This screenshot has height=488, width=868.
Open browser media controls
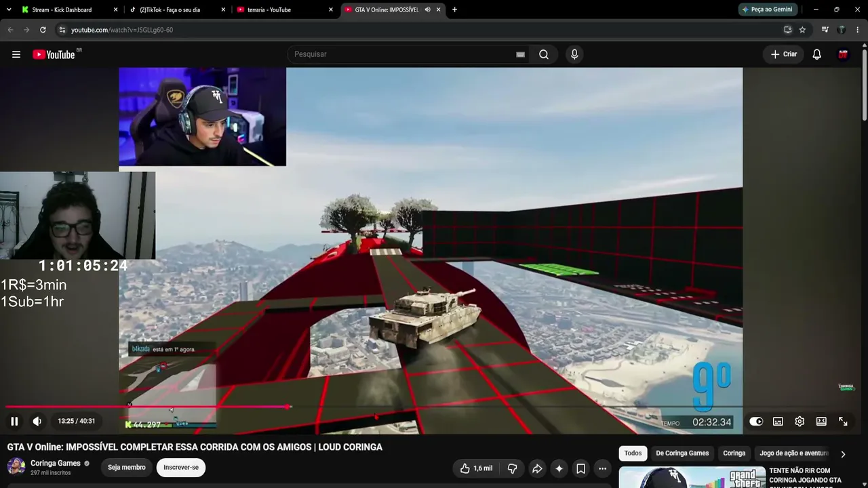point(825,30)
